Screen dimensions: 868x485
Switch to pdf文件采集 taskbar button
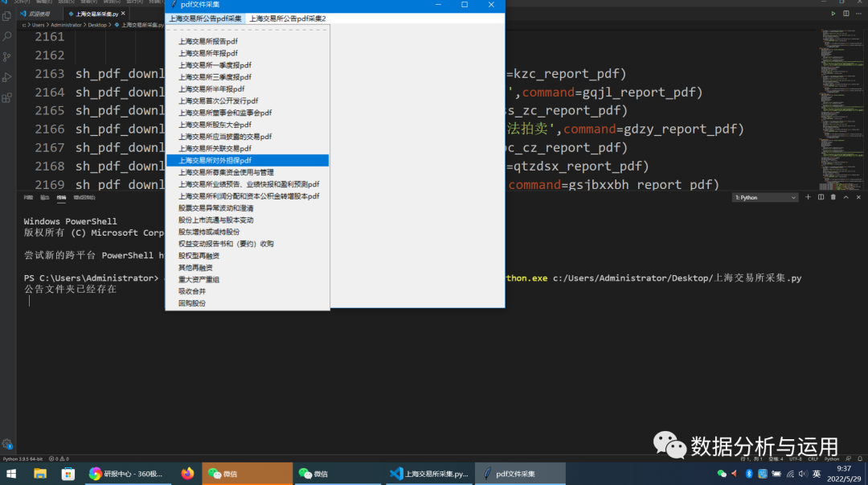coord(520,474)
